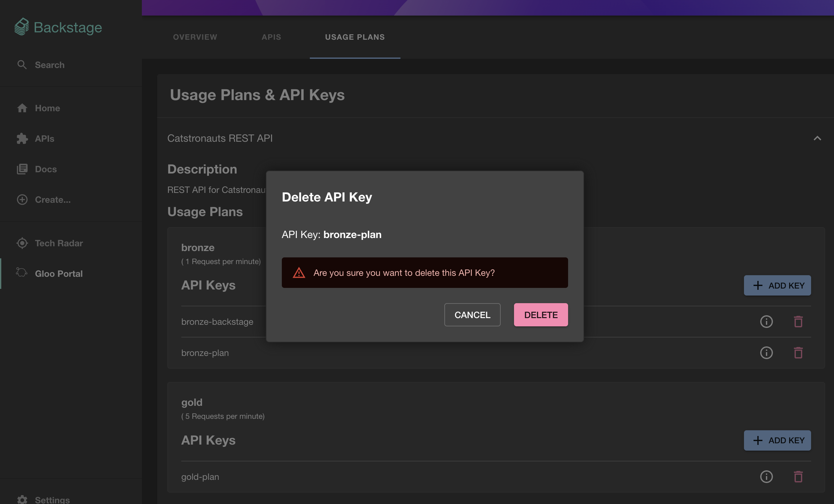Click trash icon for bronze-backstage key

click(x=798, y=321)
